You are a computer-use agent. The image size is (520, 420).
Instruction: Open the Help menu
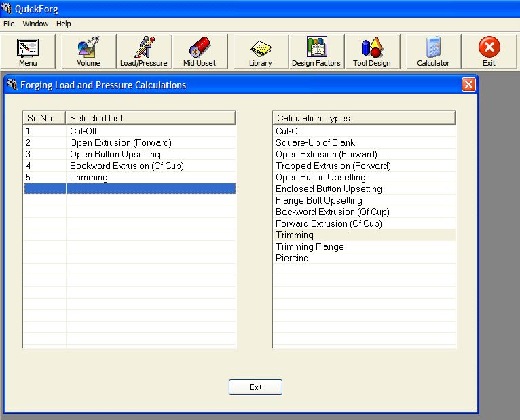(64, 24)
